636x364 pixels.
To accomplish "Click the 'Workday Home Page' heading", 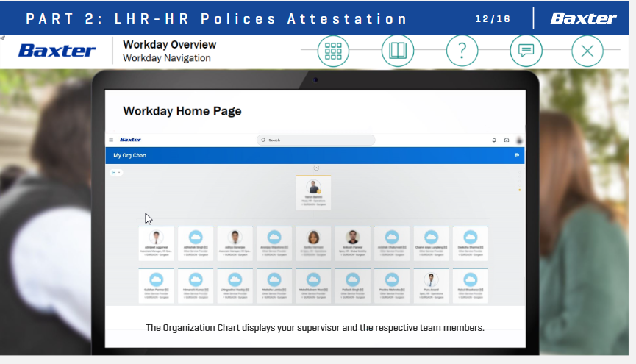I will pyautogui.click(x=182, y=111).
